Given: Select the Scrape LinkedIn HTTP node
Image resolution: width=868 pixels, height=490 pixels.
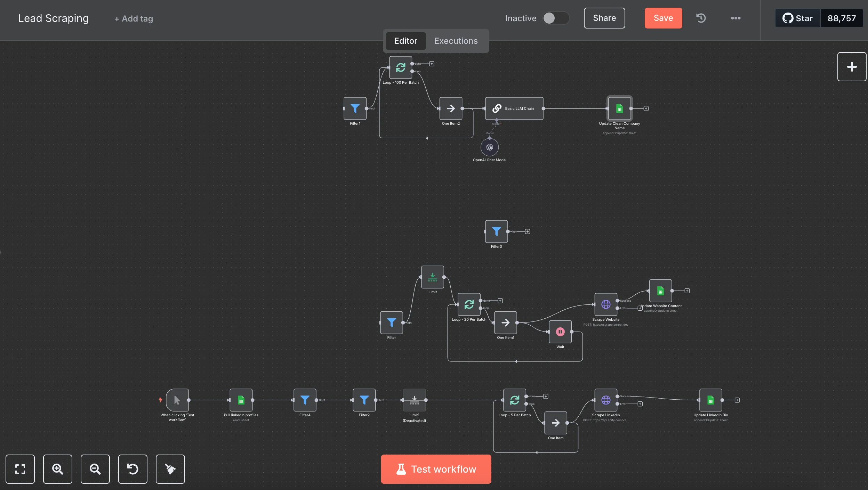Looking at the screenshot, I should (606, 400).
